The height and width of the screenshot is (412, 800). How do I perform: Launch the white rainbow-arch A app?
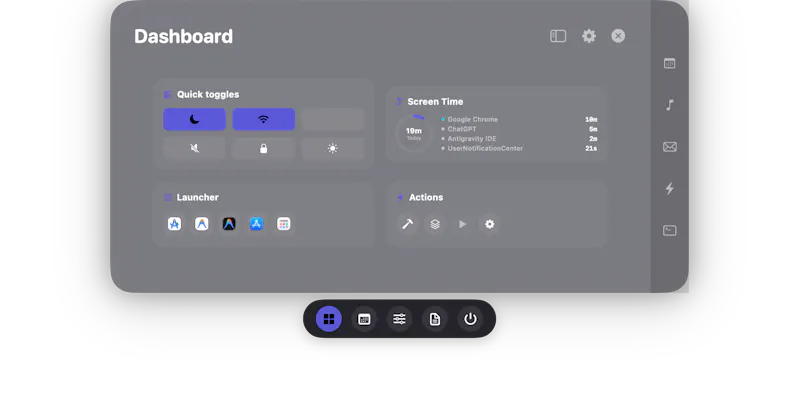(202, 224)
